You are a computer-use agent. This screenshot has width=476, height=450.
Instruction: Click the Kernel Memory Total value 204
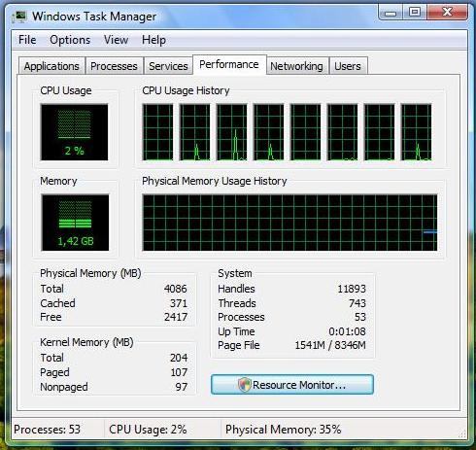click(179, 358)
